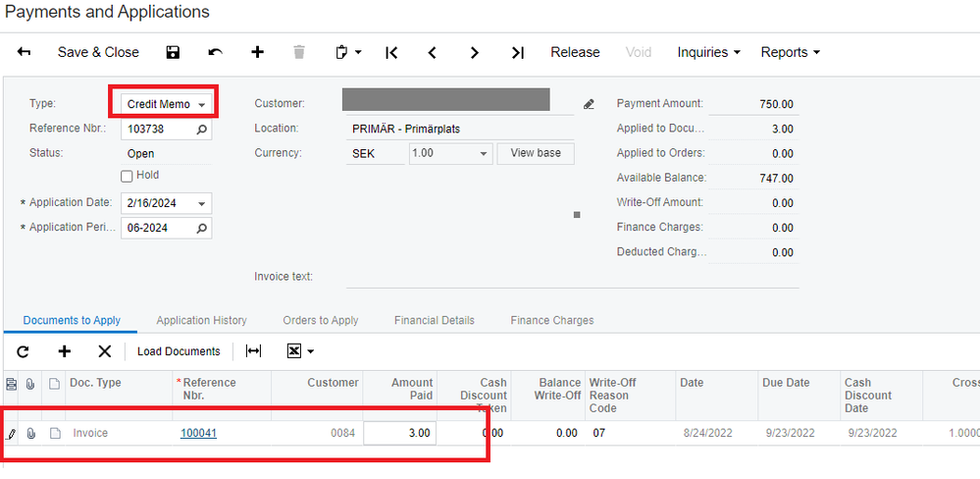This screenshot has width=980, height=479.
Task: Toggle the Hold checkbox
Action: (x=127, y=177)
